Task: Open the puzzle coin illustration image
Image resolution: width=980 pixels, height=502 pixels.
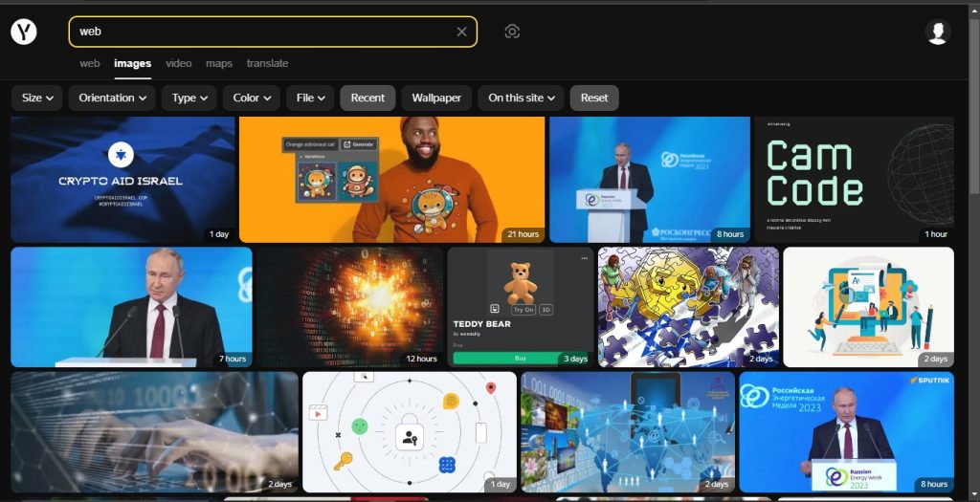Action: point(688,307)
